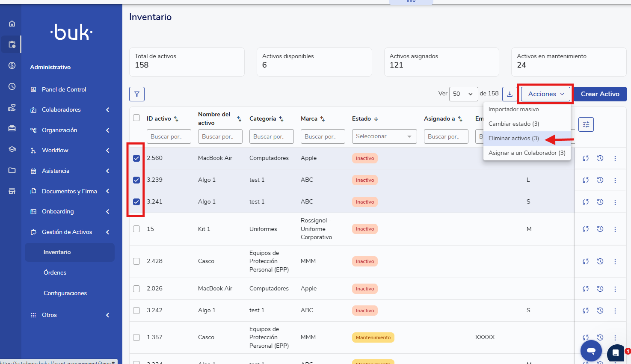Toggle the select-all header checkbox
Screen dimensions: 631x364
click(x=136, y=118)
